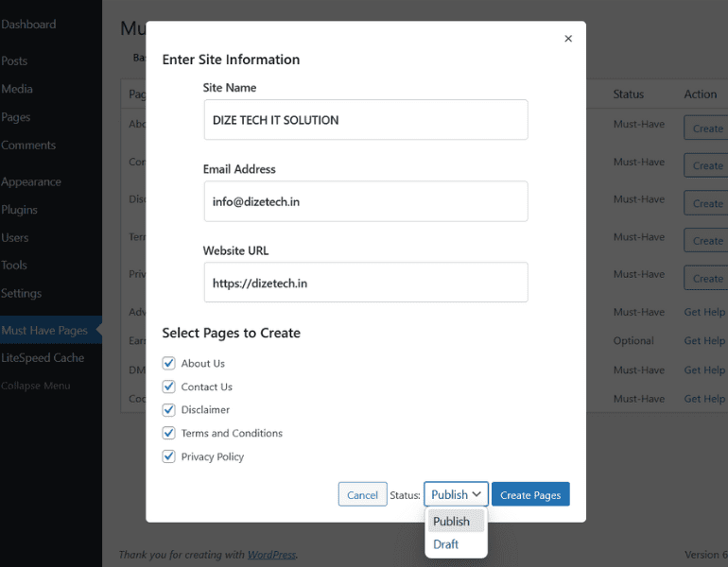Viewport: 728px width, 567px height.
Task: Go to LiteSpeed Cache menu
Action: pos(43,358)
